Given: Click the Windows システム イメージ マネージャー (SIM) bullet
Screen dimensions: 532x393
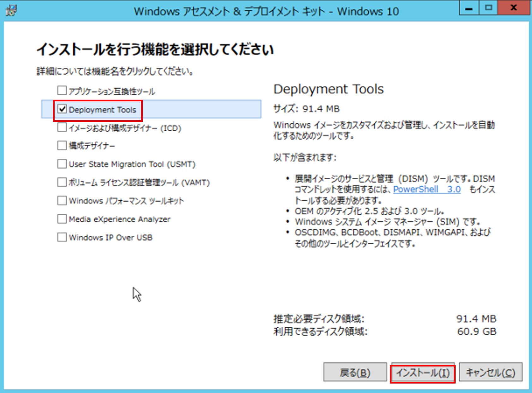Looking at the screenshot, I should pos(388,222).
